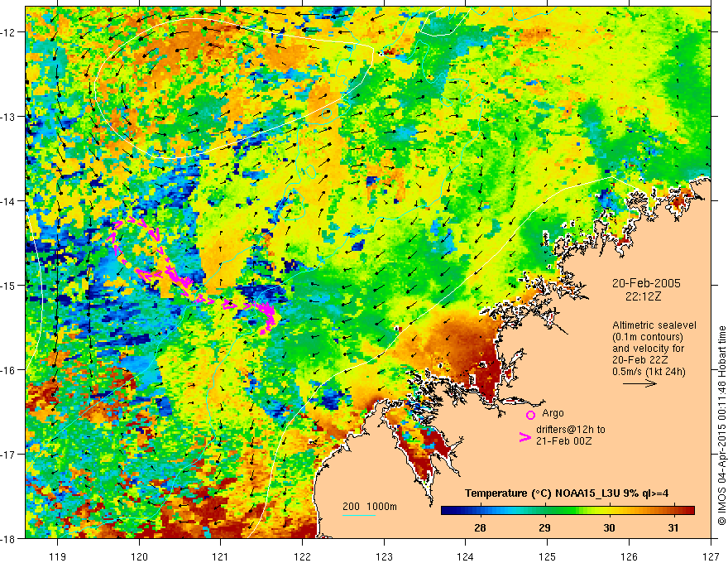The height and width of the screenshot is (563, 728).
Task: Click the latitude axis label -16
Action: (x=8, y=370)
